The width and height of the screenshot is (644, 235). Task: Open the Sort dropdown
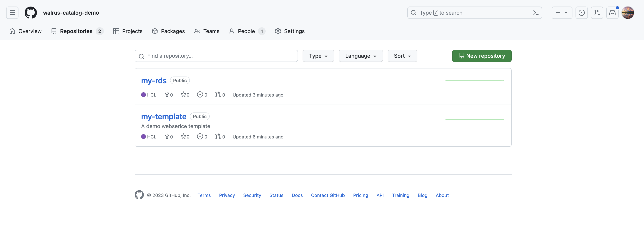pos(402,56)
